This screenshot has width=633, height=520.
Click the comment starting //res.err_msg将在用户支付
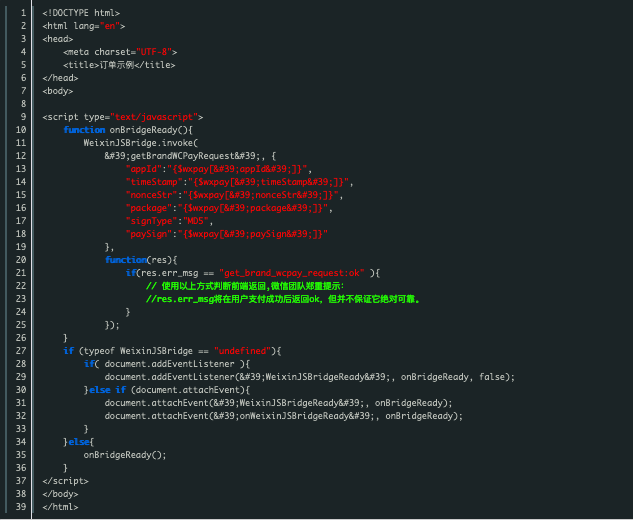coord(283,299)
